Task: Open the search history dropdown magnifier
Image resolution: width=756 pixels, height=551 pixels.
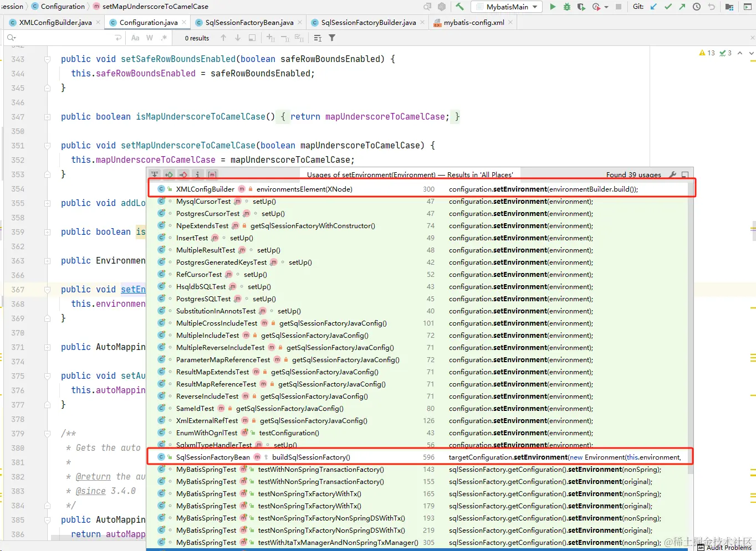Action: 11,38
